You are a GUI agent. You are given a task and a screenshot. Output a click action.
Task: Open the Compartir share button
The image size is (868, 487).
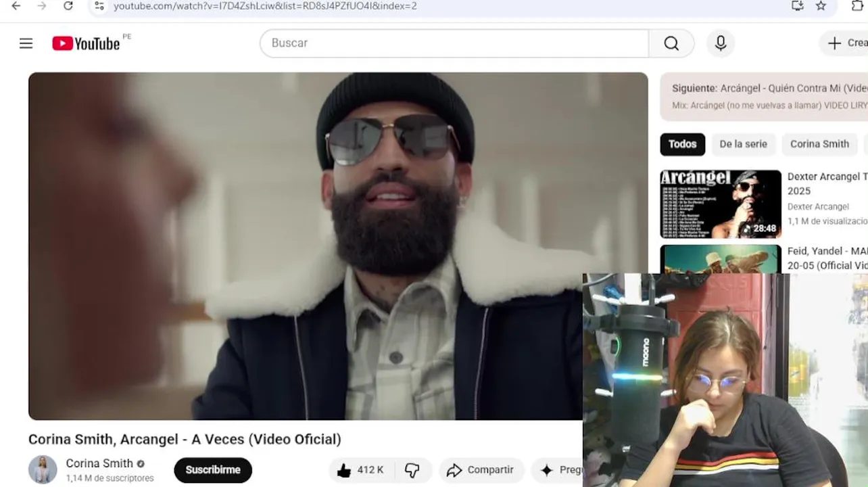481,470
